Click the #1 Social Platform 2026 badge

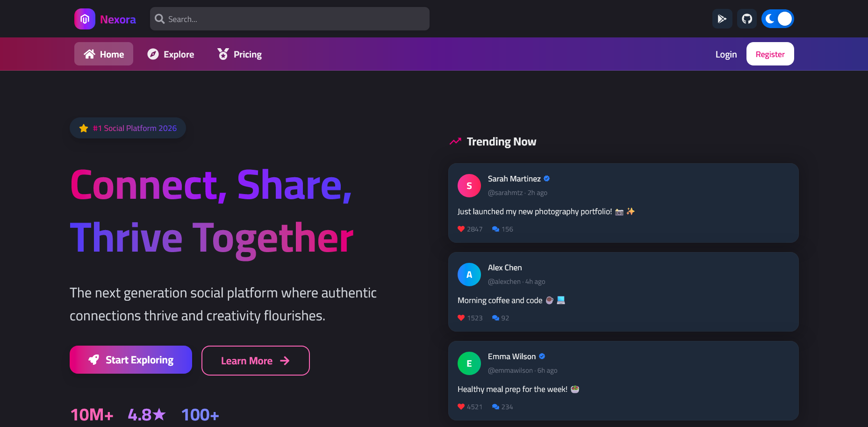(128, 128)
